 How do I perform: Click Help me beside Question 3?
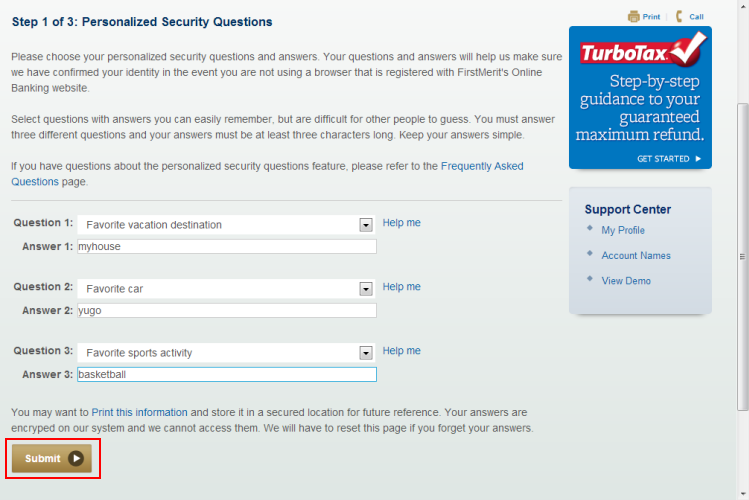401,351
